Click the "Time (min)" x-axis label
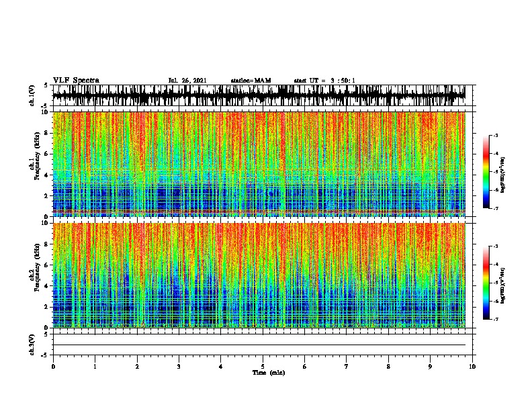Screen dimensions: 532x411 click(x=269, y=373)
